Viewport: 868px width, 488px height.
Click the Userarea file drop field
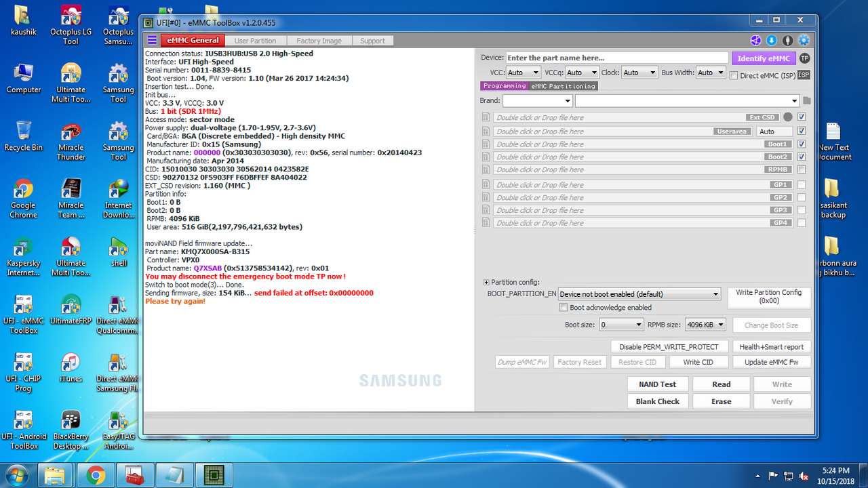click(623, 131)
